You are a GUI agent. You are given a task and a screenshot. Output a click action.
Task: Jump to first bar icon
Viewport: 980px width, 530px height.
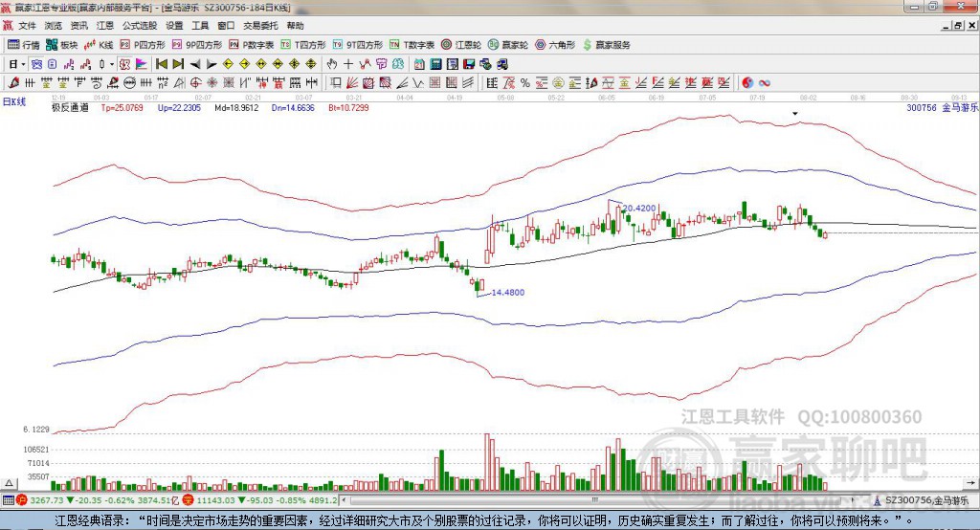(161, 64)
